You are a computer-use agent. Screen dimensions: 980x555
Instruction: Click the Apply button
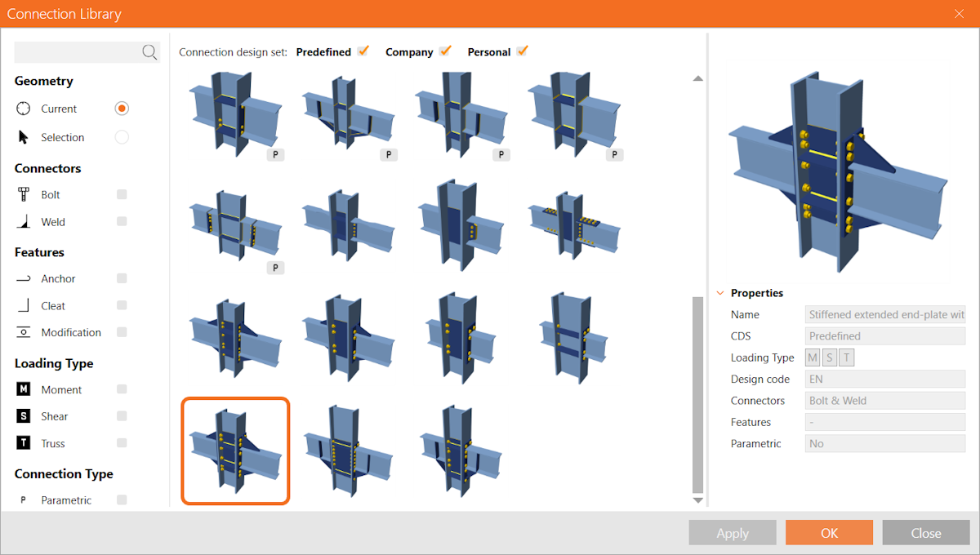733,533
